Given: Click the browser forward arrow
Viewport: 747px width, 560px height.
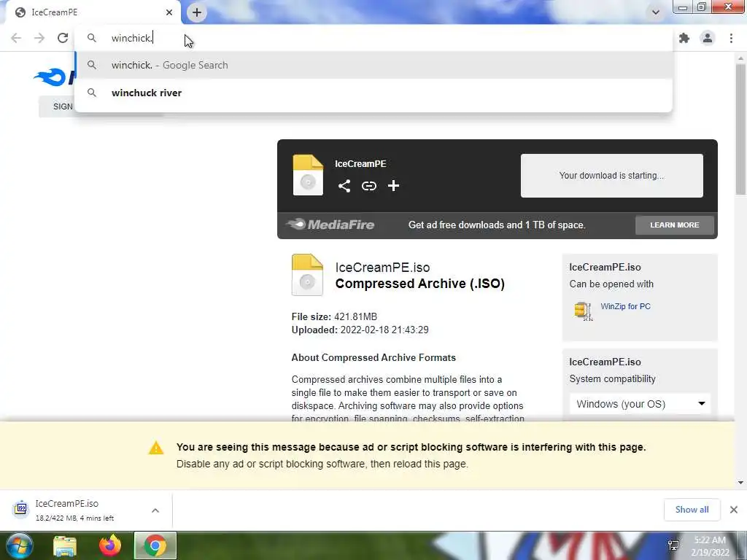Looking at the screenshot, I should click(x=39, y=38).
